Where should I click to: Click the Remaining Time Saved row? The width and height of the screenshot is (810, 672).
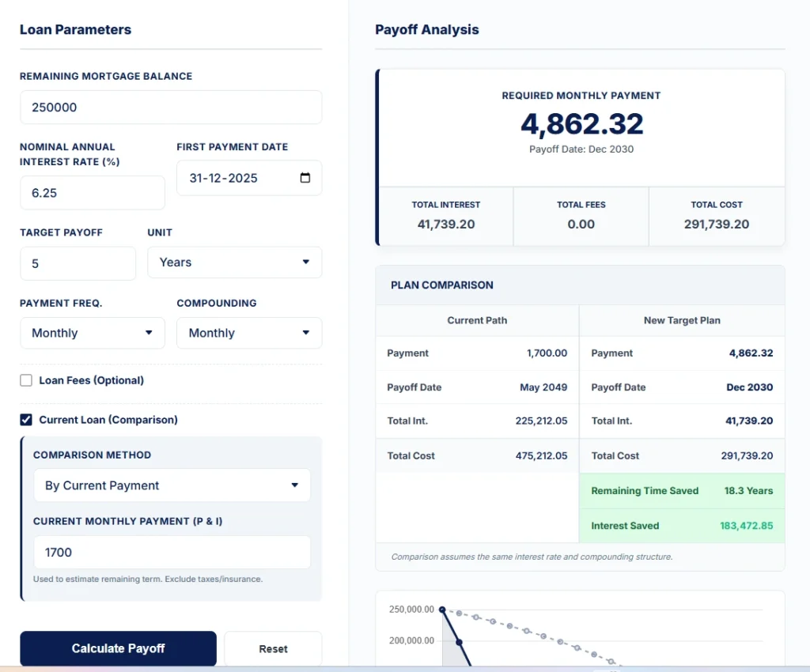(681, 490)
